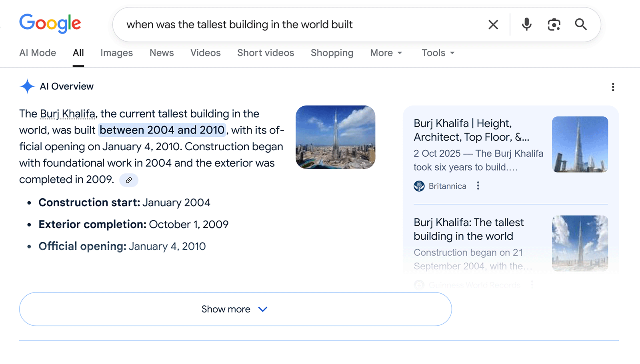Click the search magnifier icon

coord(581,24)
